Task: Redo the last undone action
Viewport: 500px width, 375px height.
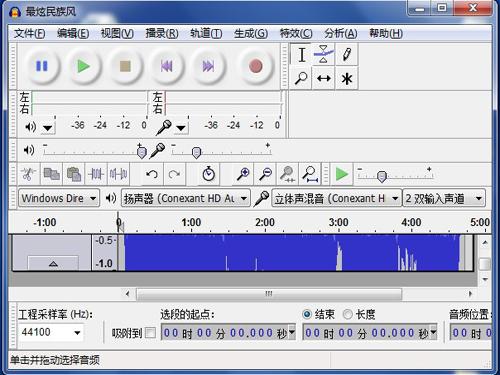Action: click(174, 174)
